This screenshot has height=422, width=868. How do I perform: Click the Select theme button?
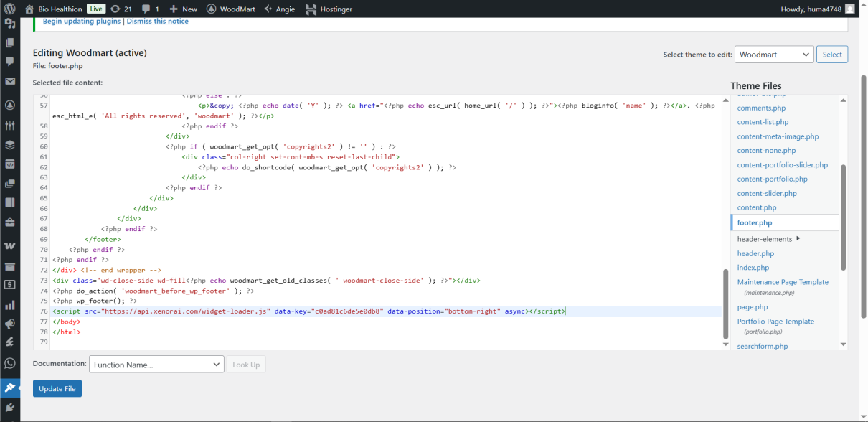point(832,55)
